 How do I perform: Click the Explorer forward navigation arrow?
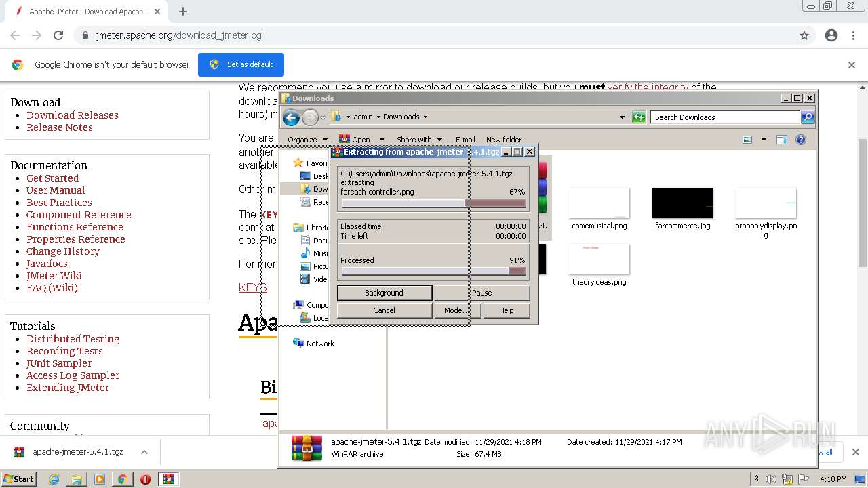click(x=310, y=117)
